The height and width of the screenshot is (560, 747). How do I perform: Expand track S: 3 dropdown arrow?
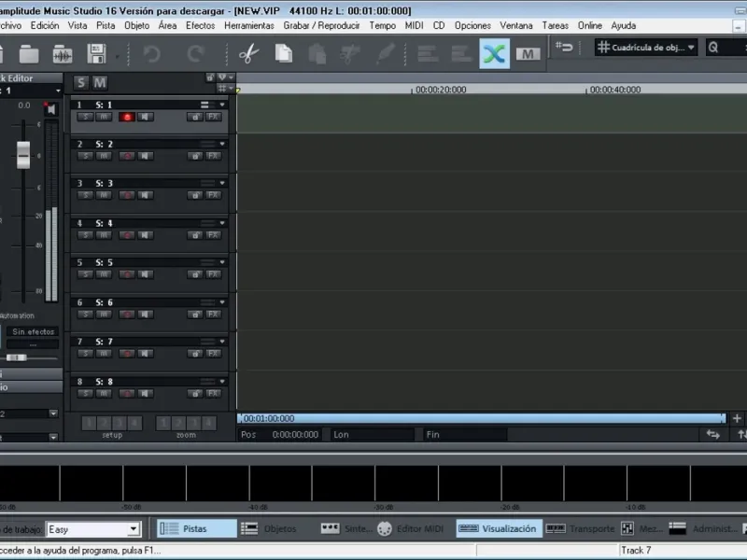pyautogui.click(x=222, y=183)
